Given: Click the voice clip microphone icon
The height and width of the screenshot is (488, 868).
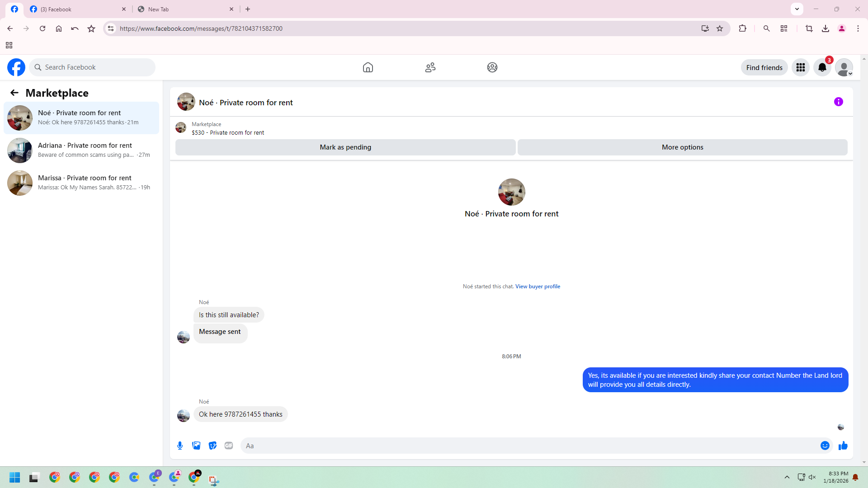Looking at the screenshot, I should pos(180,446).
